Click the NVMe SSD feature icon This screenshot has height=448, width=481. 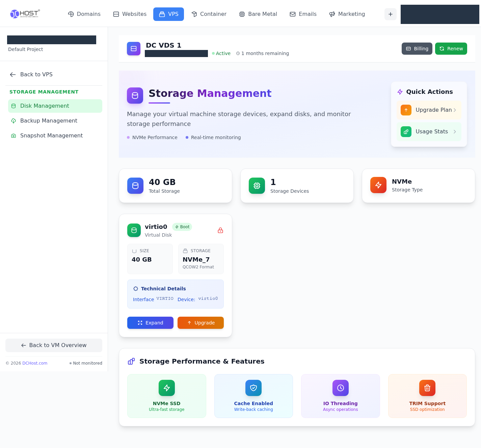point(167,388)
